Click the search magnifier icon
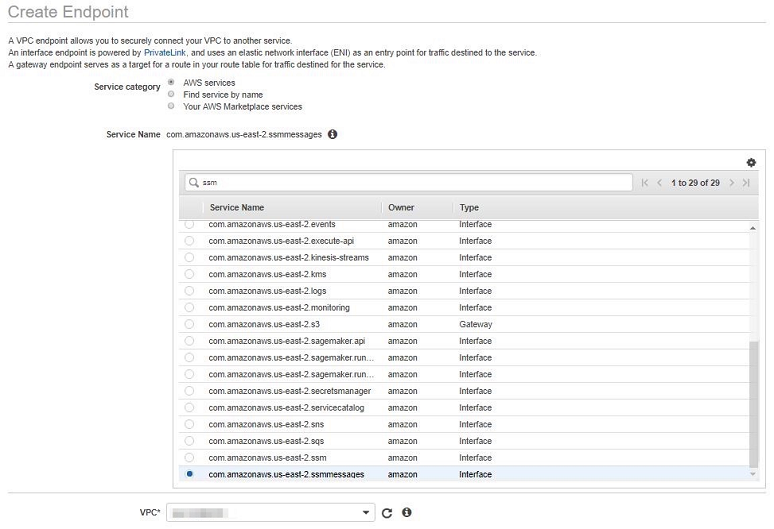 click(x=194, y=183)
